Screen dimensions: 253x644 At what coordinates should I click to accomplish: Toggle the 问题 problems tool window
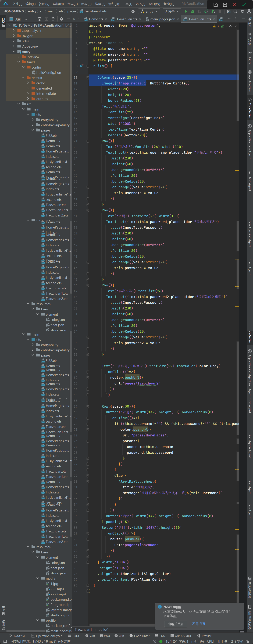pyautogui.click(x=90, y=636)
